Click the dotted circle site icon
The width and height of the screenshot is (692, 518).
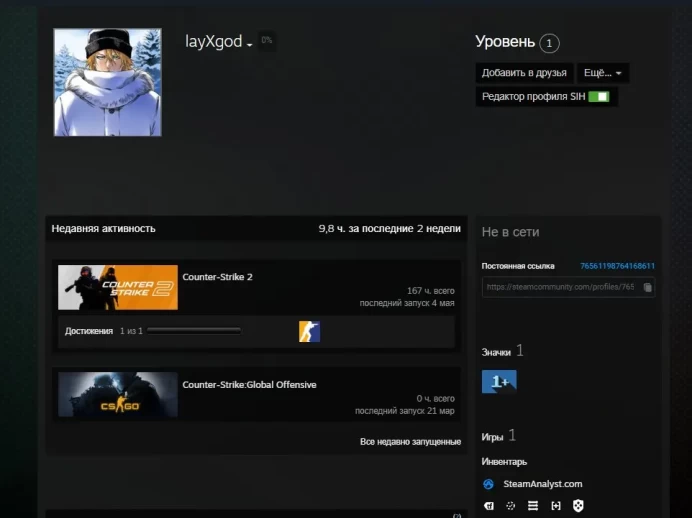coord(511,506)
